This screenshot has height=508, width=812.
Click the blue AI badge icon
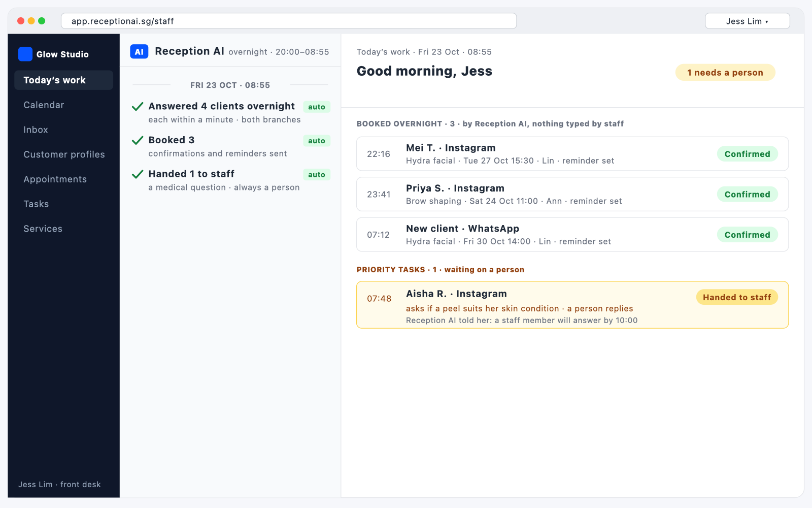click(x=139, y=51)
